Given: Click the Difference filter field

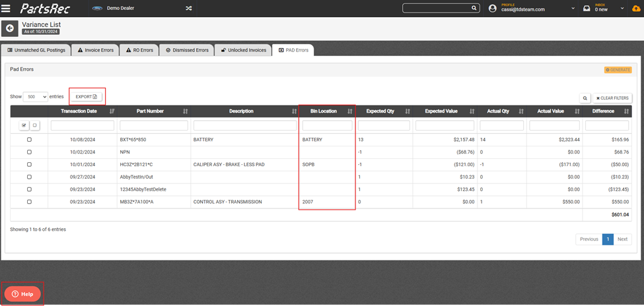Looking at the screenshot, I should click(607, 125).
